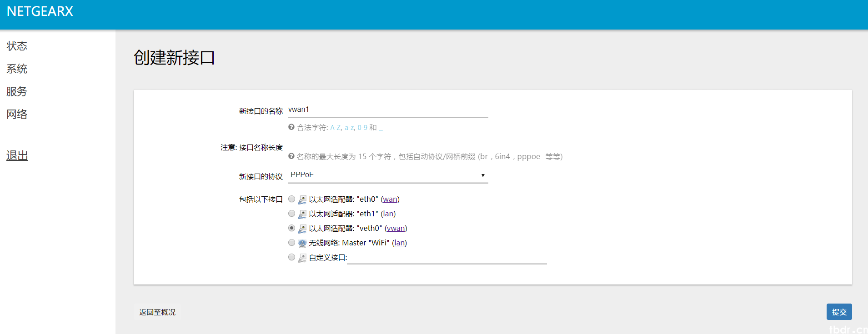The height and width of the screenshot is (334, 868).
Task: Open the PPPoE protocol dropdown
Action: (x=388, y=175)
